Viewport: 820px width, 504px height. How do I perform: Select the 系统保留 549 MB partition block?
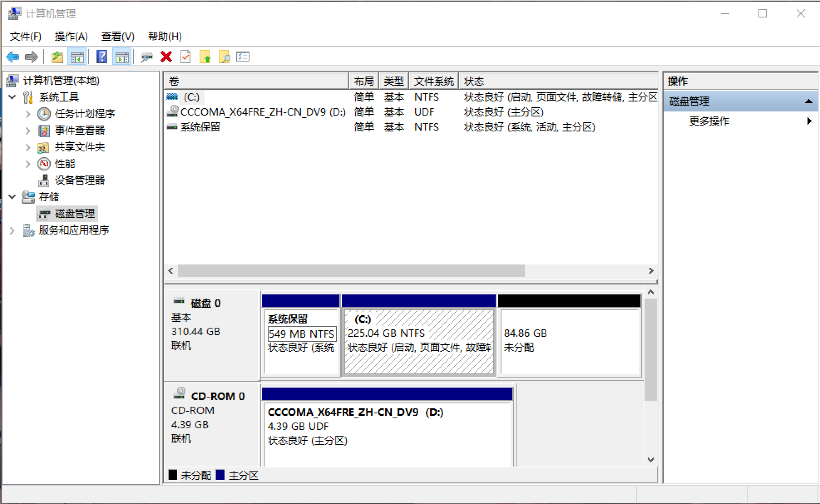(301, 335)
